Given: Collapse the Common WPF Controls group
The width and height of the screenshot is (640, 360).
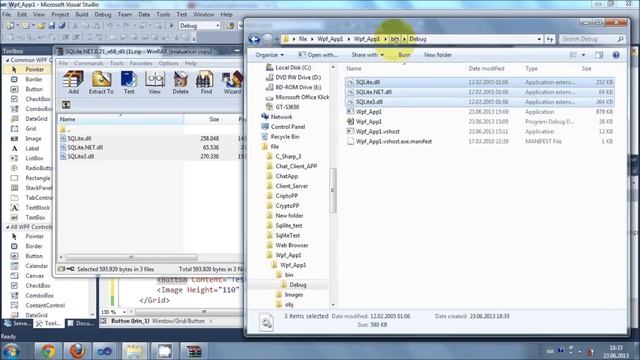Looking at the screenshot, I should 7,60.
